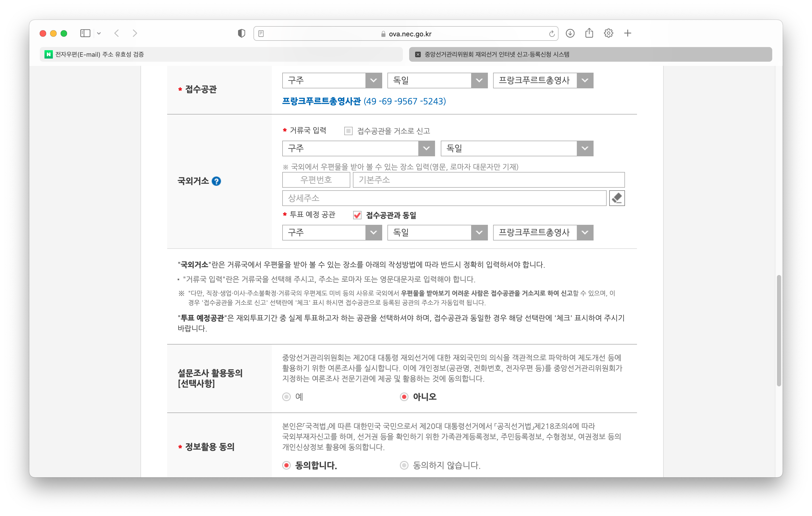
Task: Select 예 for survey consent
Action: 286,397
